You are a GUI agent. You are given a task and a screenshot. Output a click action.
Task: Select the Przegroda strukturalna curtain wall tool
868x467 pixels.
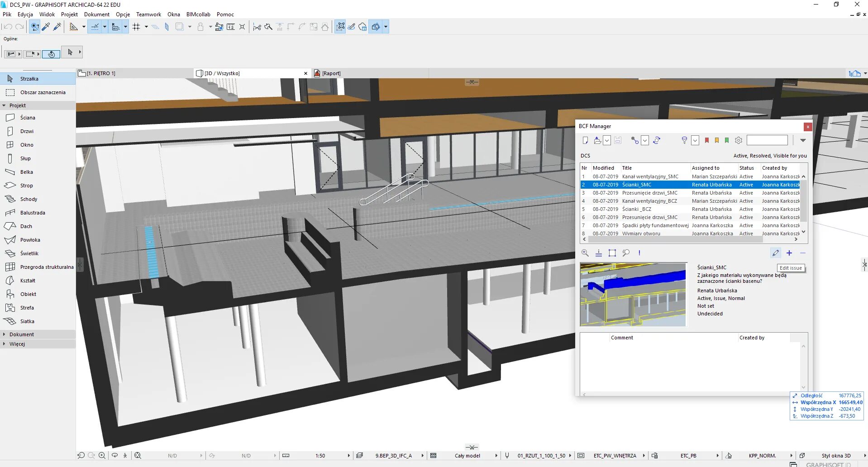(x=38, y=267)
